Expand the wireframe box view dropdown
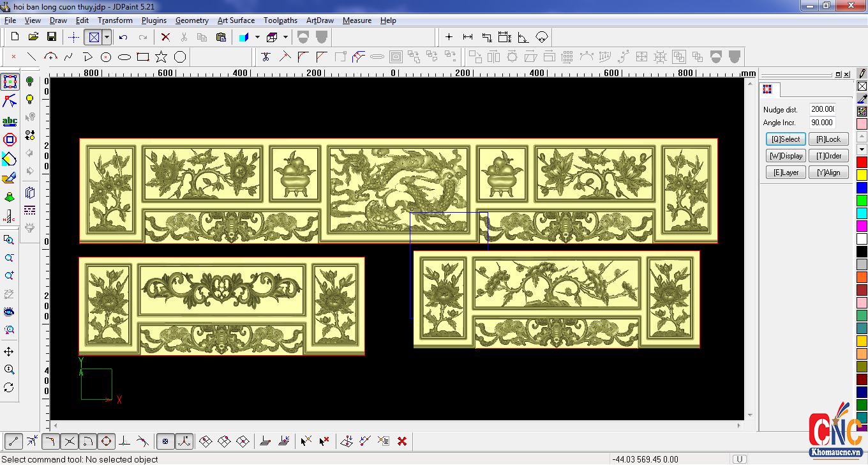 pyautogui.click(x=285, y=37)
